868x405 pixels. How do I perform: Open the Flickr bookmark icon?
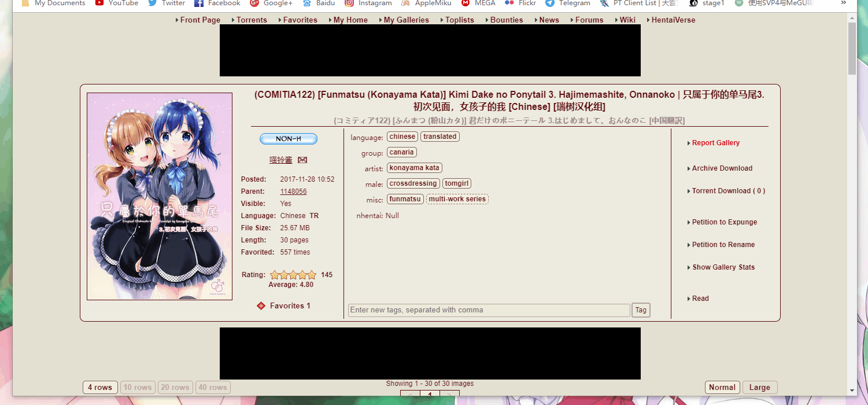(x=509, y=3)
